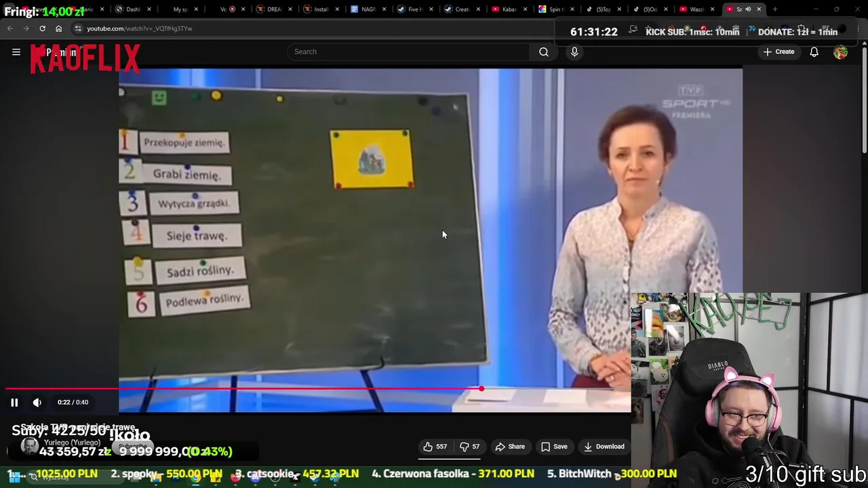Click the Subscribe button under the video
Image resolution: width=868 pixels, height=488 pixels.
132,447
